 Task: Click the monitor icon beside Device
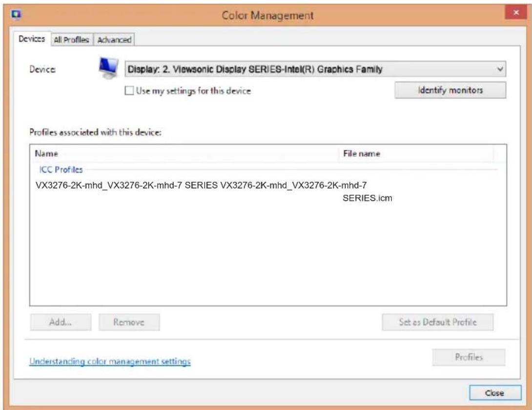108,68
